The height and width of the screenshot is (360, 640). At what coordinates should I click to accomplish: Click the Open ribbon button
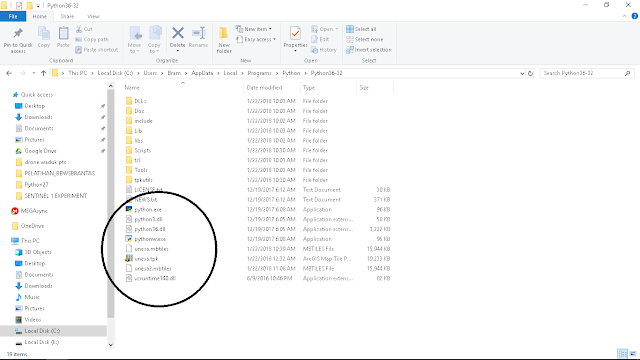point(324,29)
